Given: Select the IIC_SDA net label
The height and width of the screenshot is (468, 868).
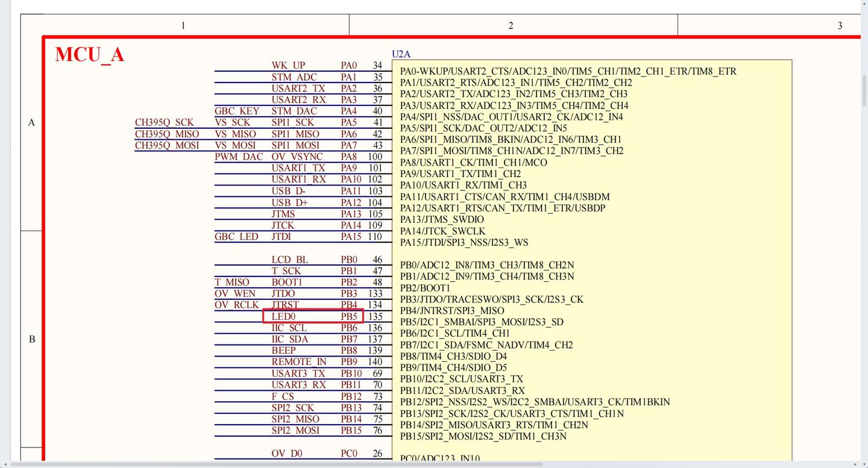Looking at the screenshot, I should (290, 339).
